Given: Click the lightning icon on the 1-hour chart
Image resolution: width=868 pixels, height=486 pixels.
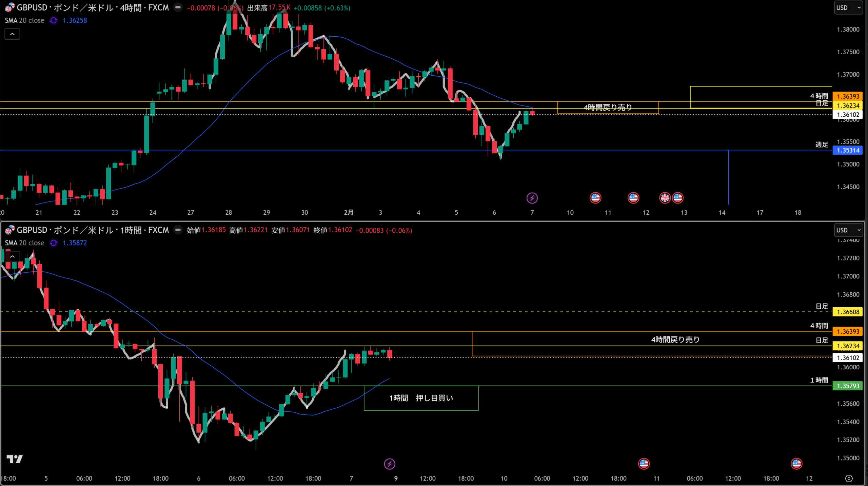Looking at the screenshot, I should pos(389,464).
